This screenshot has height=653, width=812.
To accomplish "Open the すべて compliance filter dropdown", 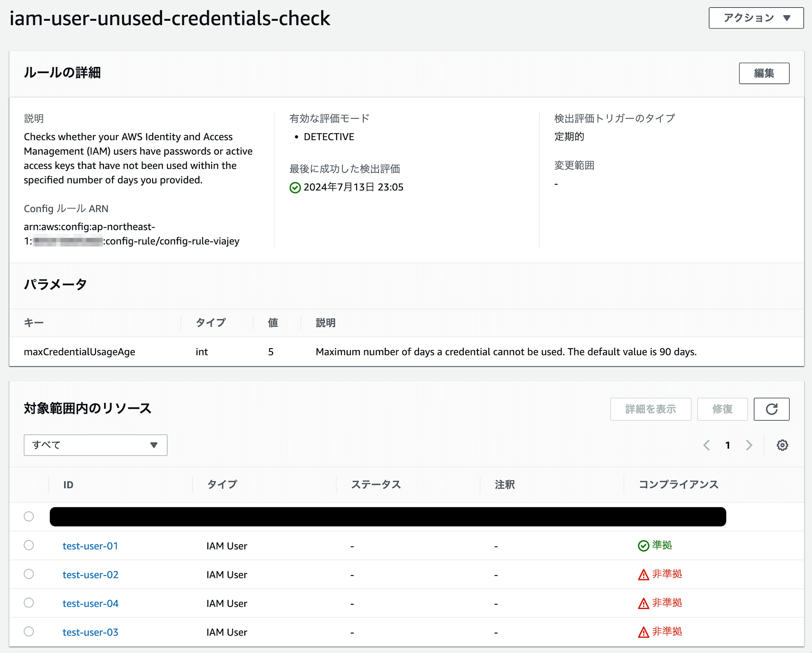I will click(x=95, y=445).
